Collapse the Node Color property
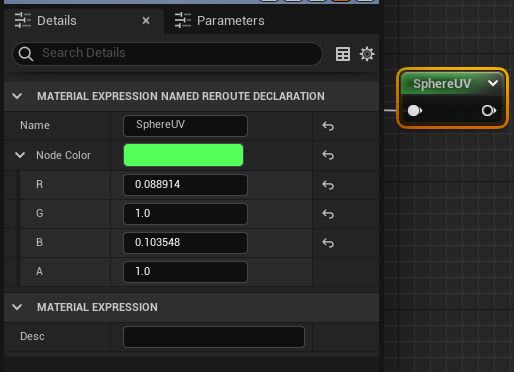Viewport: 514px width, 372px height. coord(20,155)
